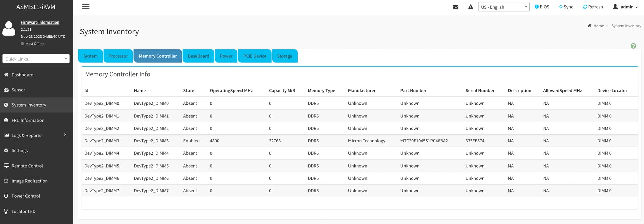
Task: Go to Remote Control in sidebar
Action: click(x=27, y=166)
